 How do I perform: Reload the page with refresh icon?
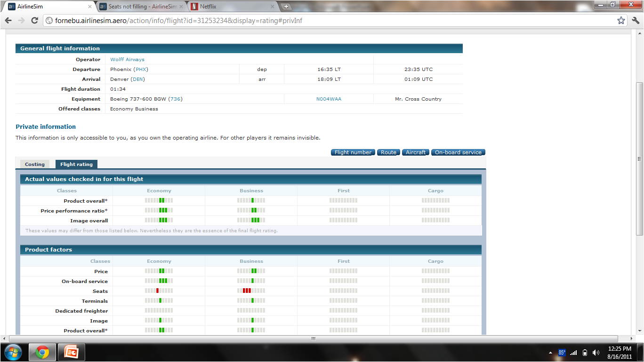34,21
